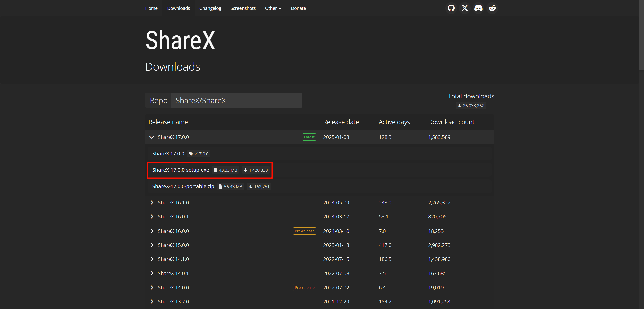Click the file icon beside 43.33 MB

pyautogui.click(x=215, y=170)
